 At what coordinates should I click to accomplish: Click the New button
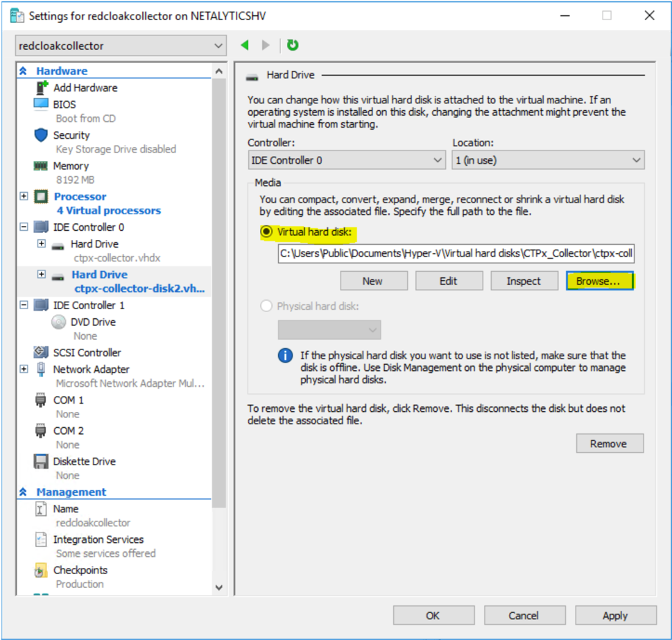pyautogui.click(x=374, y=281)
